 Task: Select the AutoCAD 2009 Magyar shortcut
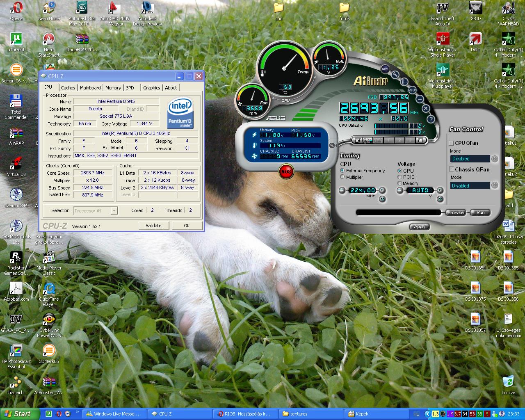point(114,14)
